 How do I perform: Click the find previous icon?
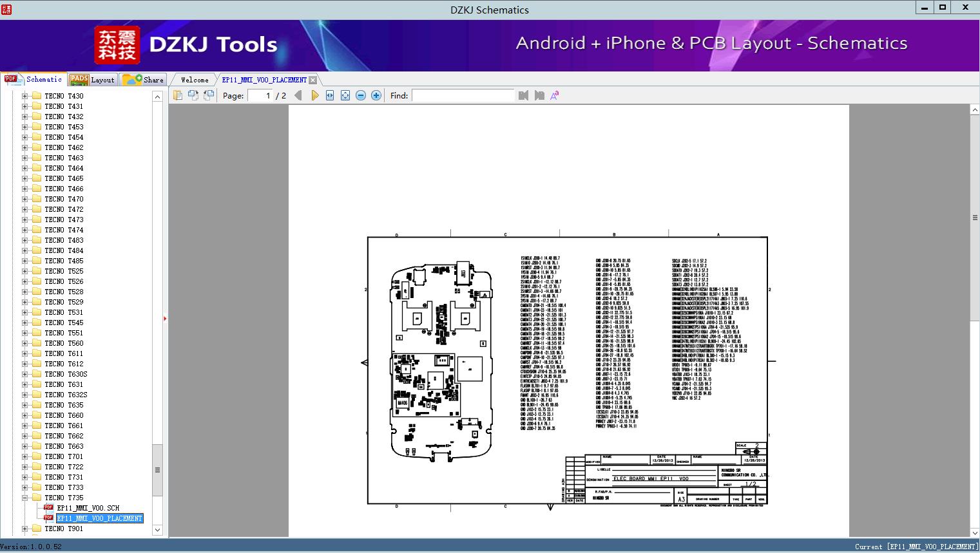(x=523, y=95)
